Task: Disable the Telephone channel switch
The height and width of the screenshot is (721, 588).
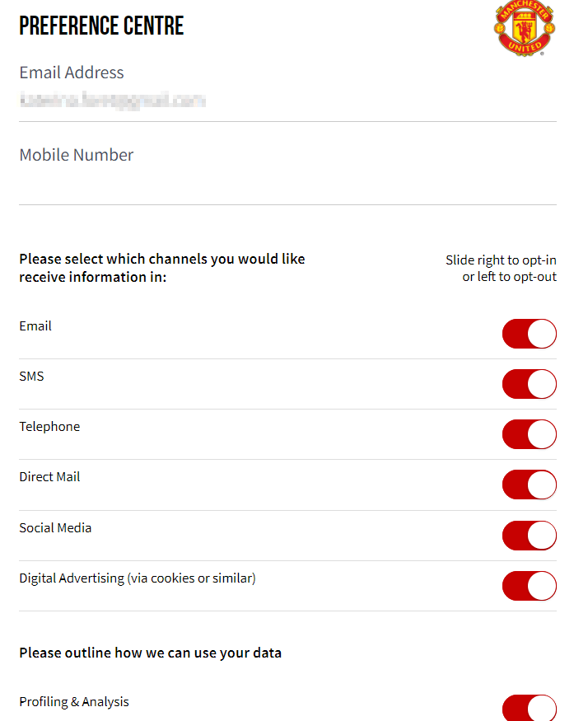Action: click(529, 435)
